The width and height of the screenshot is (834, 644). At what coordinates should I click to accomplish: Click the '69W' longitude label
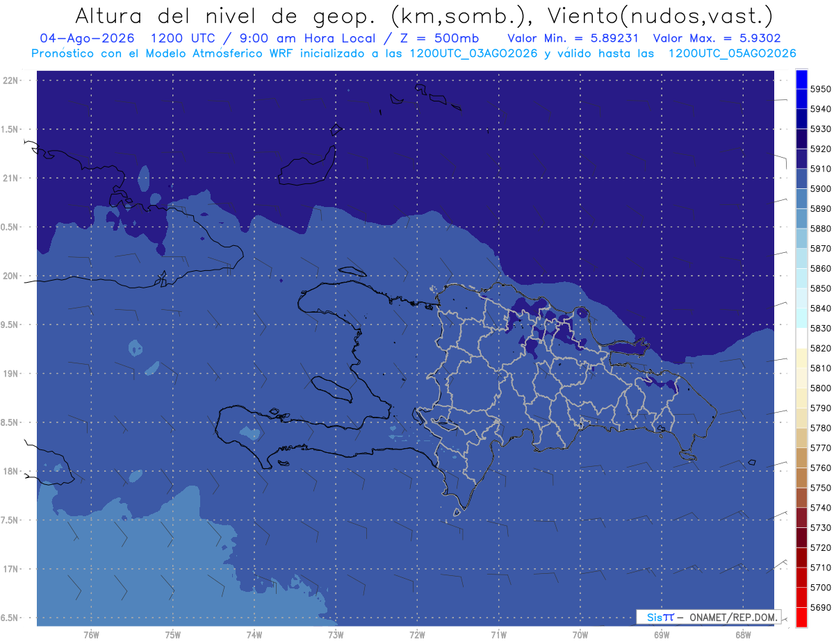(662, 635)
